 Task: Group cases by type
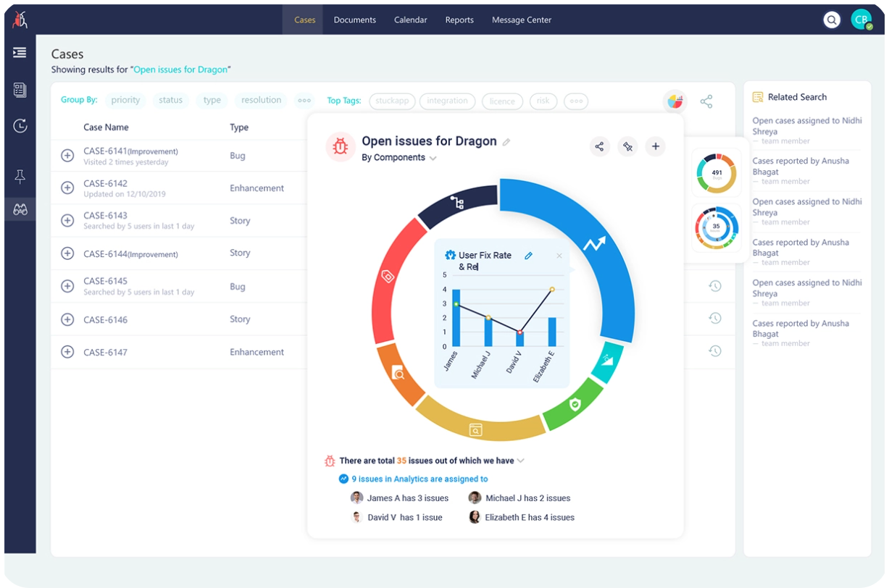(212, 101)
